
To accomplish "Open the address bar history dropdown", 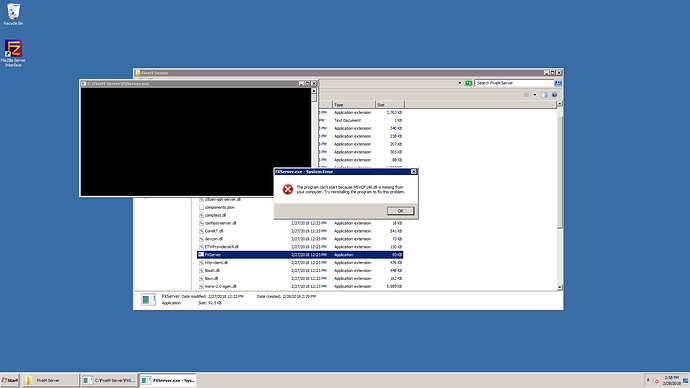I will (460, 83).
